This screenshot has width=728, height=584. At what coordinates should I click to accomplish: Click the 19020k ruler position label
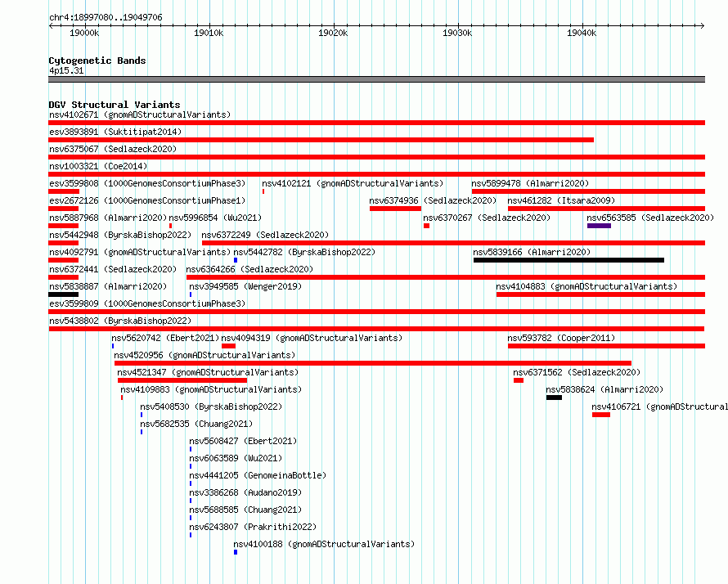(x=333, y=33)
